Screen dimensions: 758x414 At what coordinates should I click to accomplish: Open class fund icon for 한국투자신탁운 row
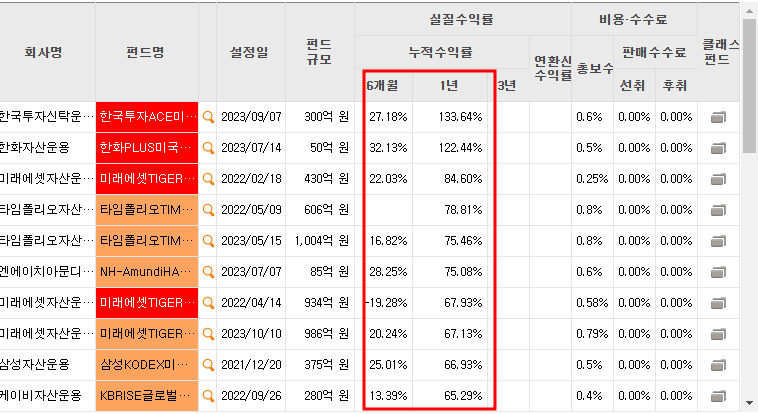click(718, 117)
